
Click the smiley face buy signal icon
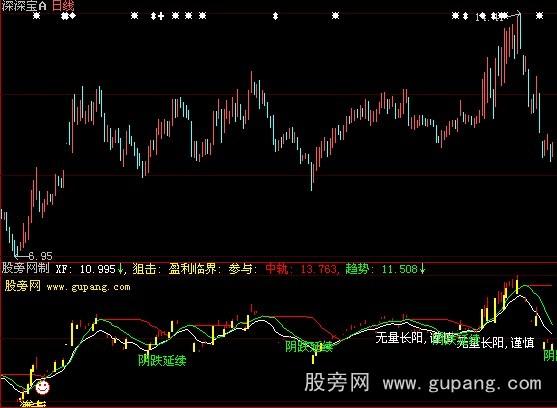click(x=43, y=387)
